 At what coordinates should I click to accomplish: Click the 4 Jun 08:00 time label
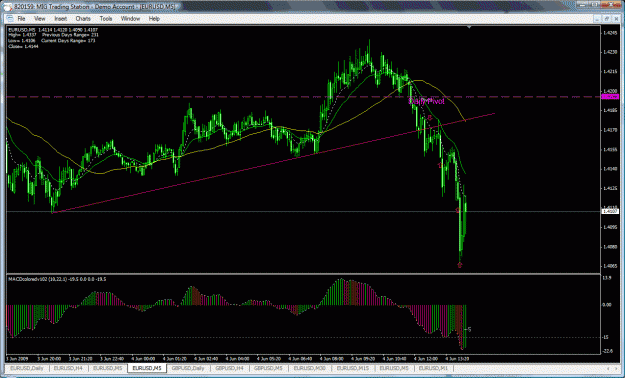(x=332, y=358)
